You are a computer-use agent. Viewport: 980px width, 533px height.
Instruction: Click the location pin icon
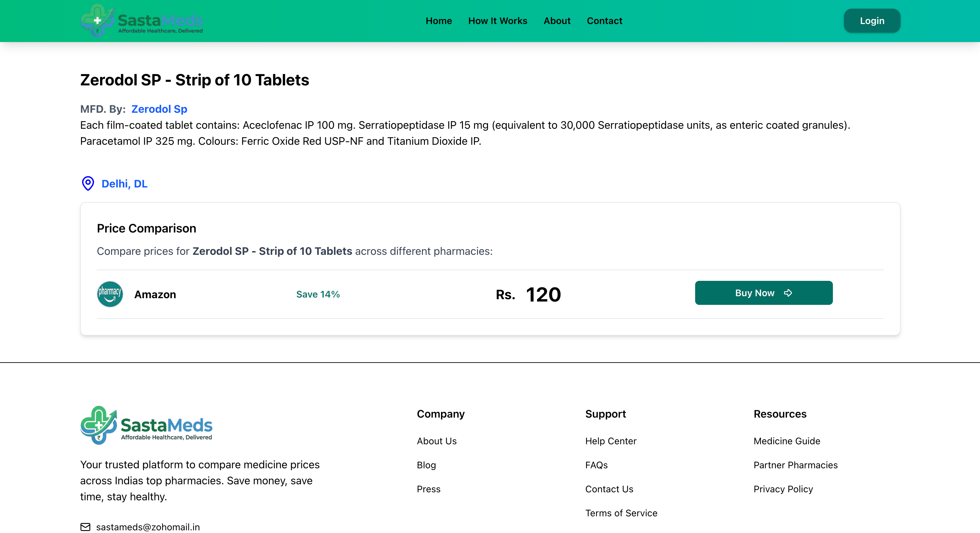click(x=88, y=183)
